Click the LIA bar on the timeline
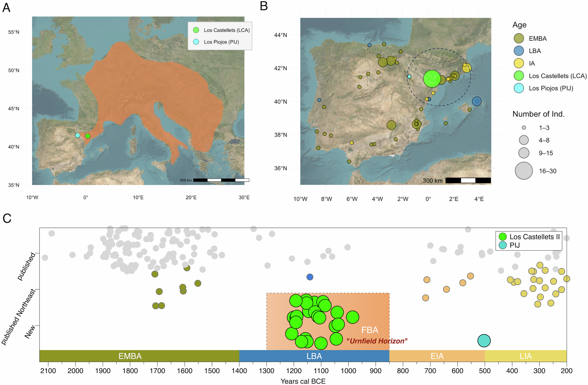 click(525, 356)
